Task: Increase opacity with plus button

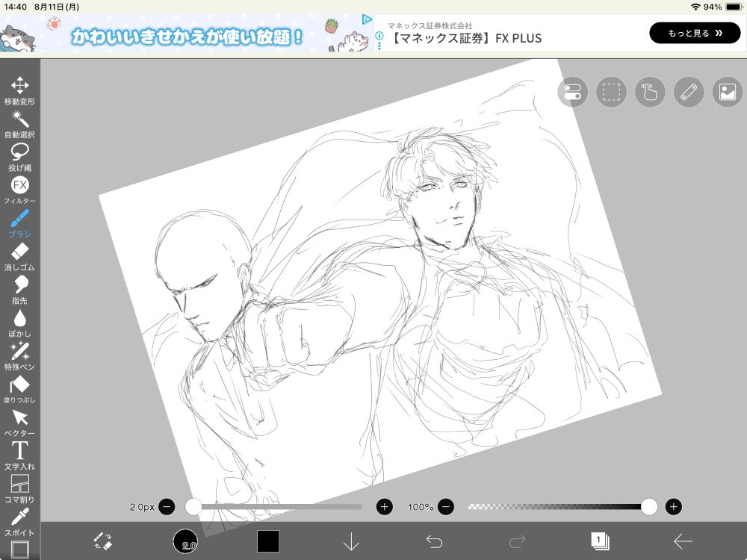Action: pyautogui.click(x=673, y=507)
